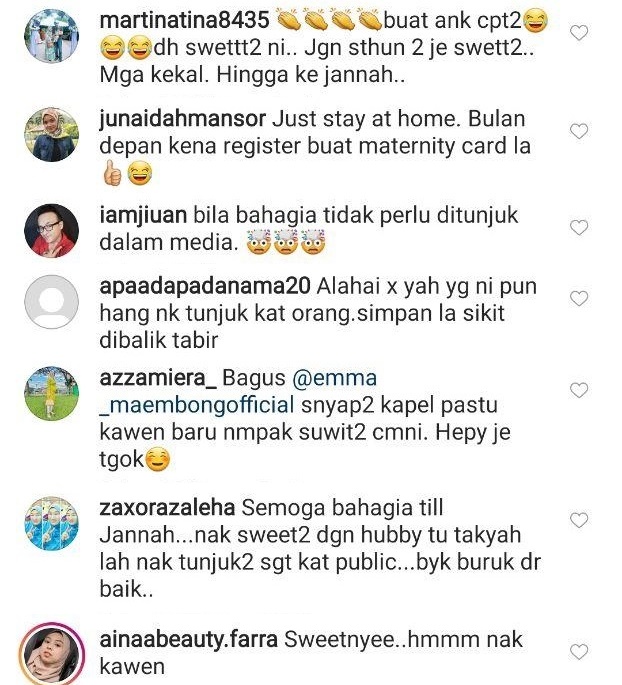
Task: View ainaabeauty.farra's story ring avatar
Action: [52, 655]
